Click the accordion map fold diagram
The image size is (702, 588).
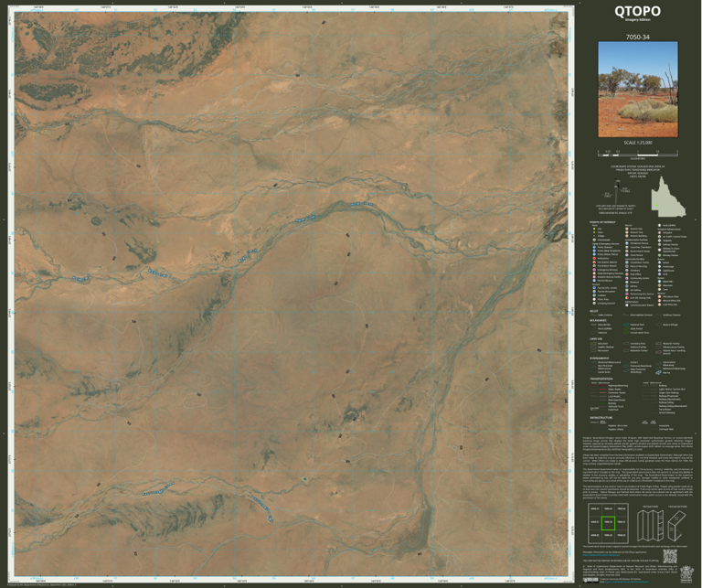click(x=650, y=526)
